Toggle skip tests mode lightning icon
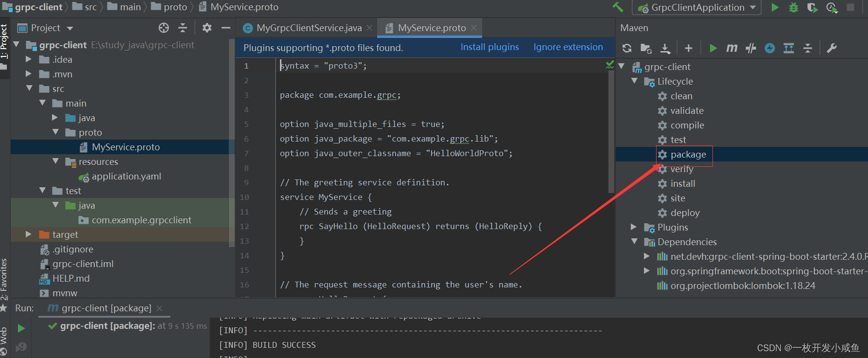 pyautogui.click(x=770, y=48)
